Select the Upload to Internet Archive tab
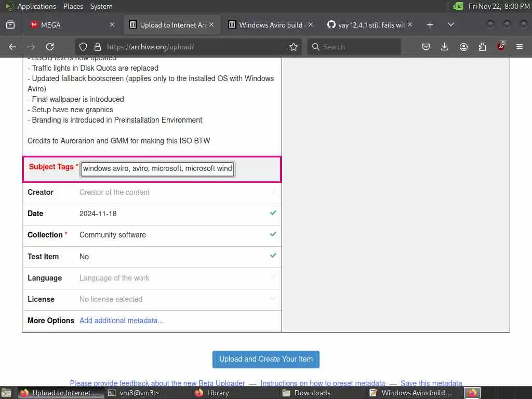The image size is (532, 399). click(171, 25)
